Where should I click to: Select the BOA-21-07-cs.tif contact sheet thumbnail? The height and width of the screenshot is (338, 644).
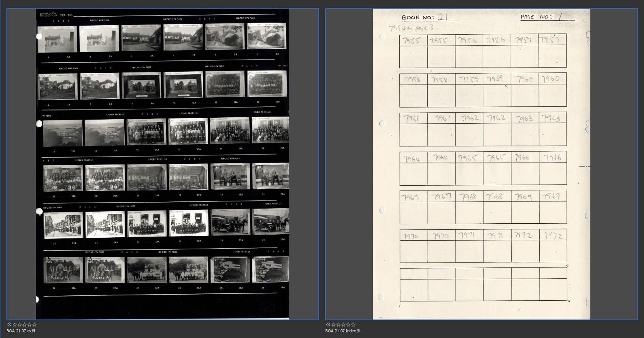point(162,164)
